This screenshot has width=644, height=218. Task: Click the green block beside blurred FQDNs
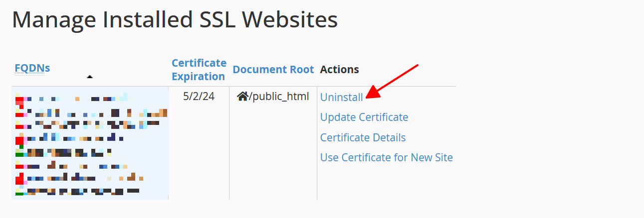pos(19,154)
